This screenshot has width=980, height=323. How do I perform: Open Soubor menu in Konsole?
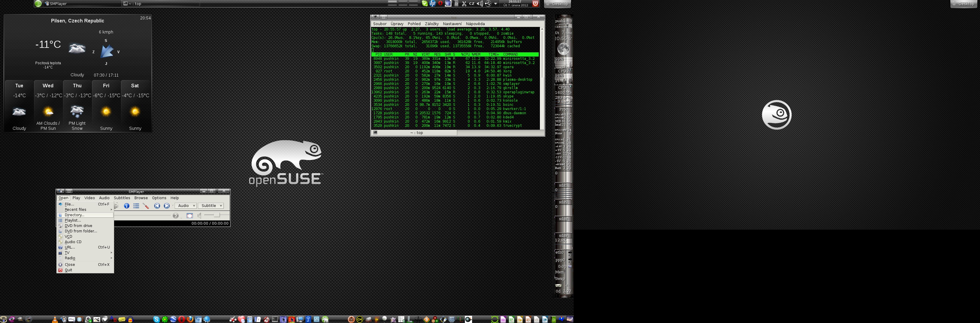tap(380, 24)
